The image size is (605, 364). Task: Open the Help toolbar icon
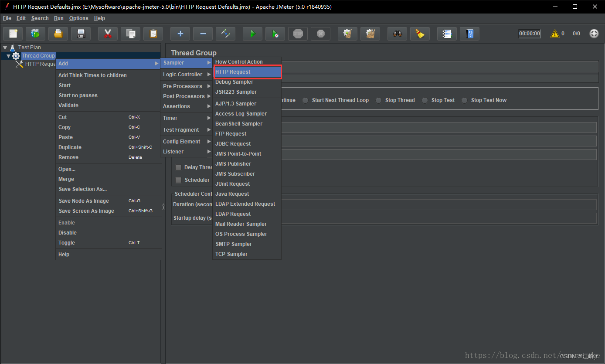click(469, 34)
